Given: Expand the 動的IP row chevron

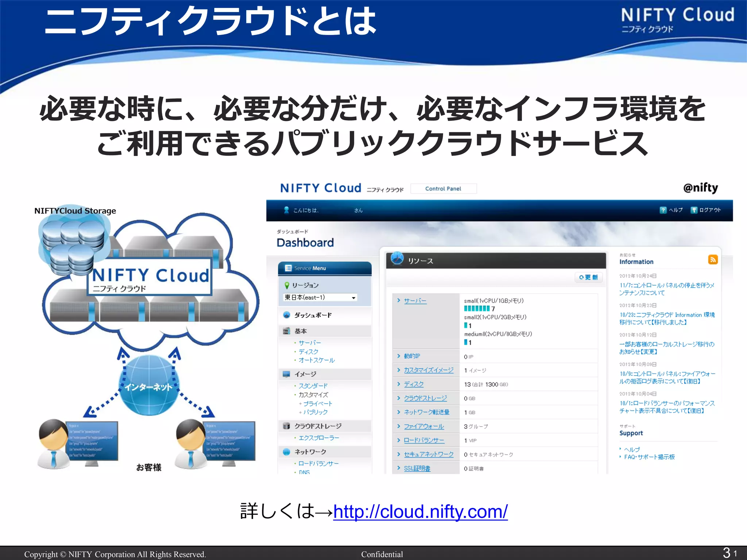Looking at the screenshot, I should [399, 356].
